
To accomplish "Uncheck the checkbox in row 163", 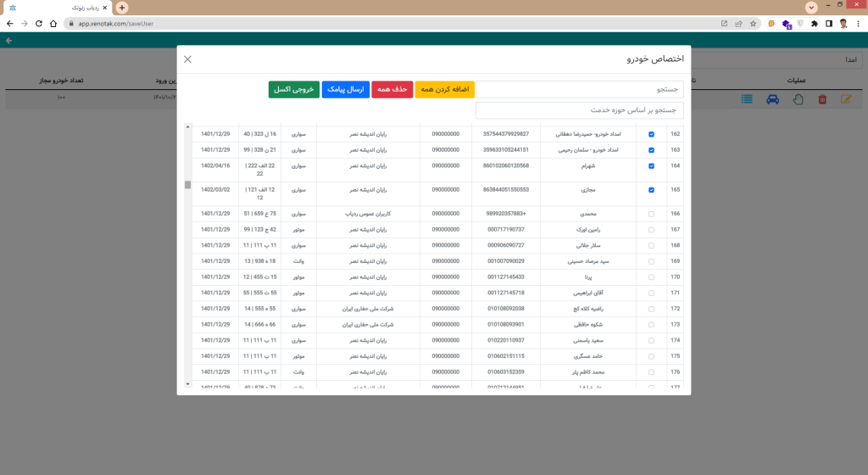I will (651, 150).
